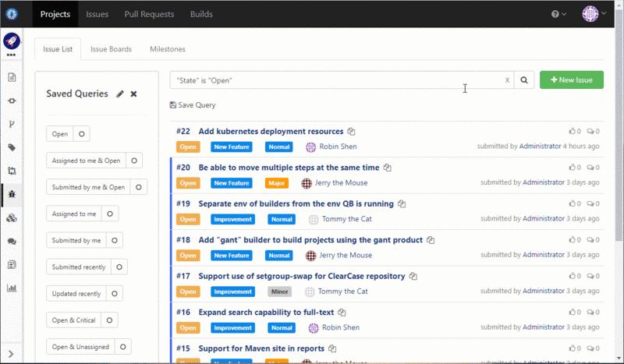The width and height of the screenshot is (624, 364).
Task: Toggle the circle beside Assigned to me
Action: 109,214
